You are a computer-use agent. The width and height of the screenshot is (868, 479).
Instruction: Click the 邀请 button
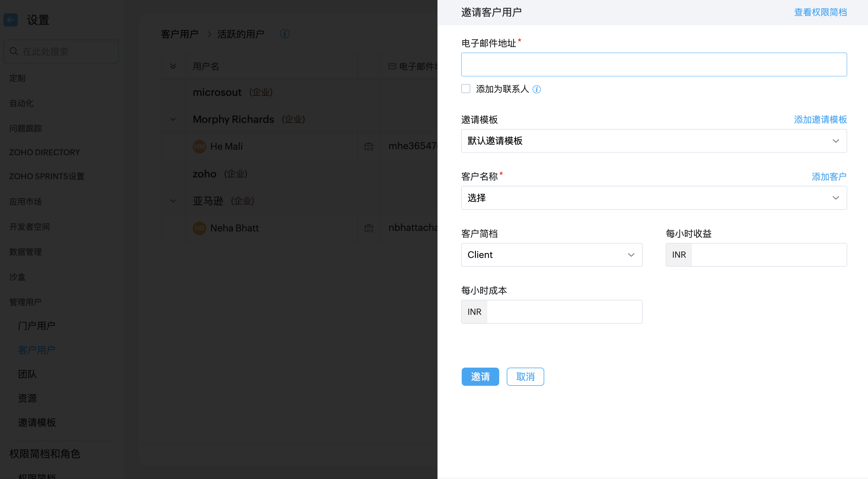(480, 377)
